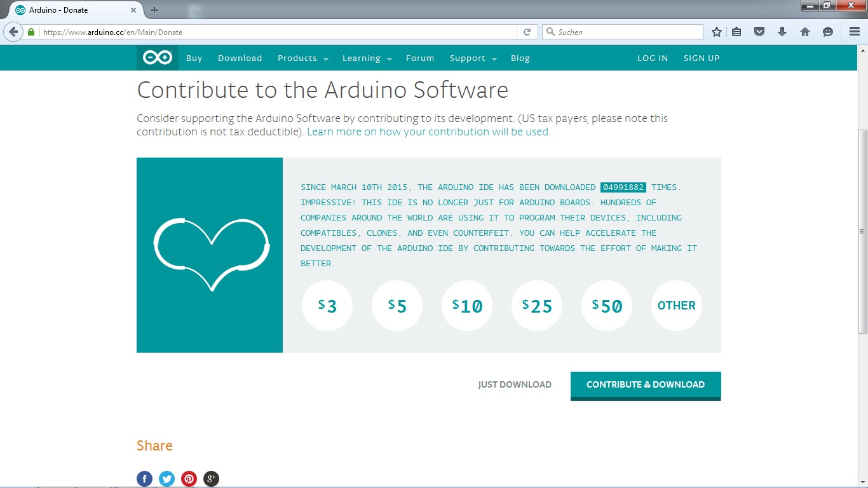The height and width of the screenshot is (488, 868).
Task: Click the vertical page scrollbar thumb
Action: click(x=862, y=231)
